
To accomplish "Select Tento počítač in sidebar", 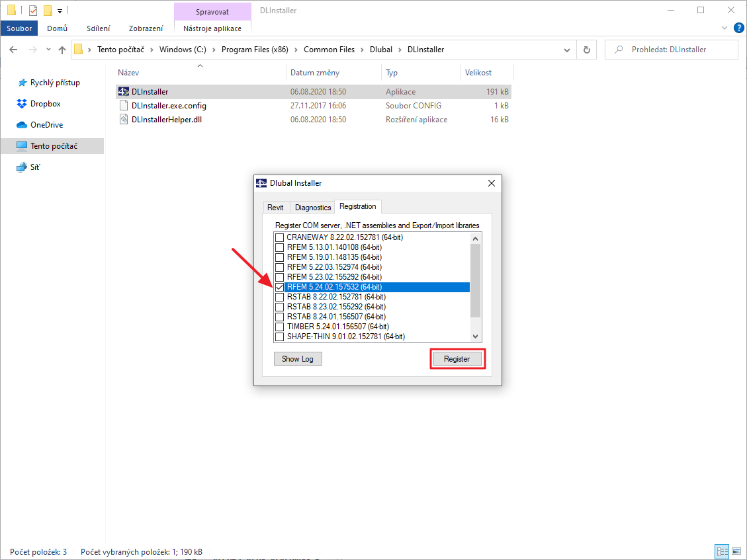I will 52,145.
